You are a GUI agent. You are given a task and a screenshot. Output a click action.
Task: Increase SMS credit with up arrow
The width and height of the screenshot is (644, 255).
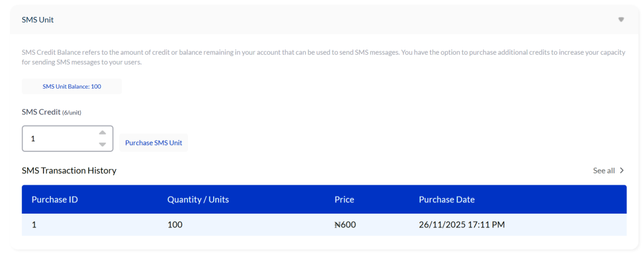coord(103,133)
